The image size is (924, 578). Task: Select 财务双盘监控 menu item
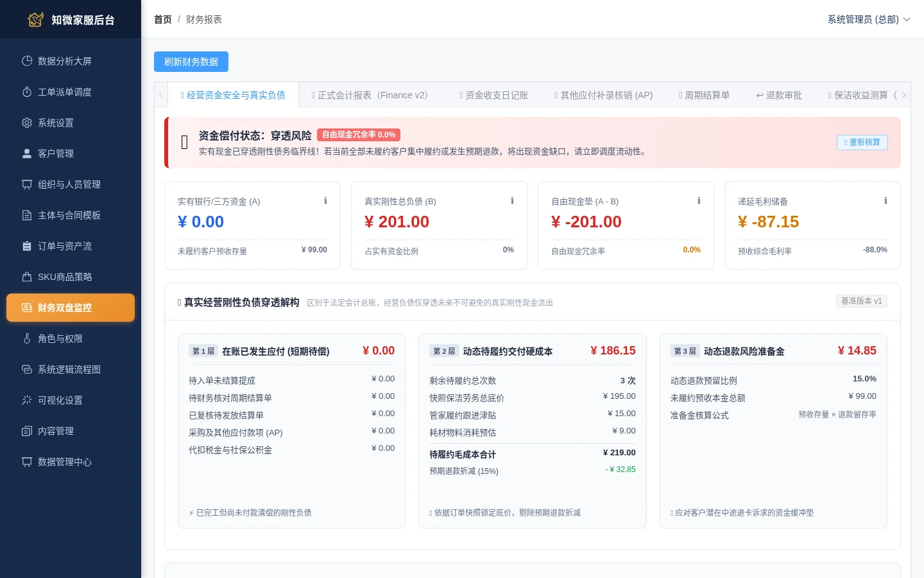[71, 308]
